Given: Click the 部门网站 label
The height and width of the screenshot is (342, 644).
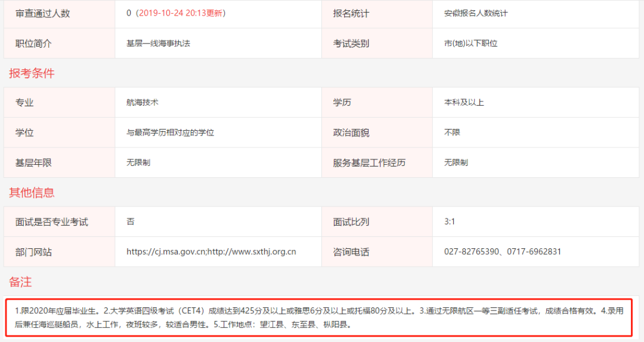Looking at the screenshot, I should tap(33, 252).
